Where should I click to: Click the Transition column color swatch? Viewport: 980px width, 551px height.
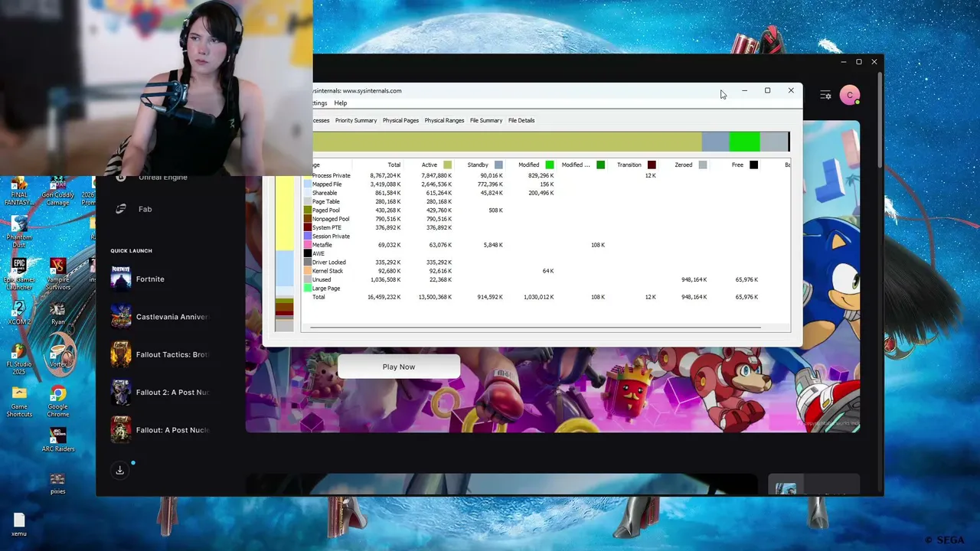[652, 165]
